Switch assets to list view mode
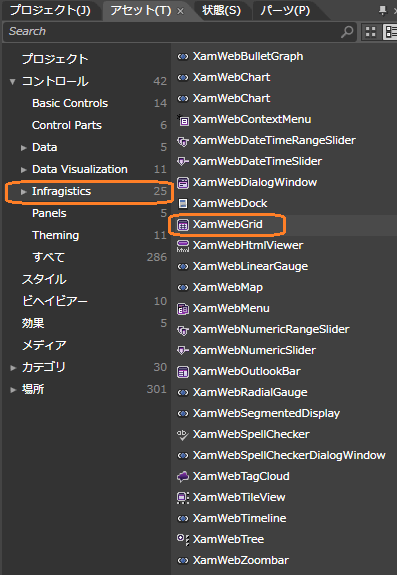 coord(390,32)
